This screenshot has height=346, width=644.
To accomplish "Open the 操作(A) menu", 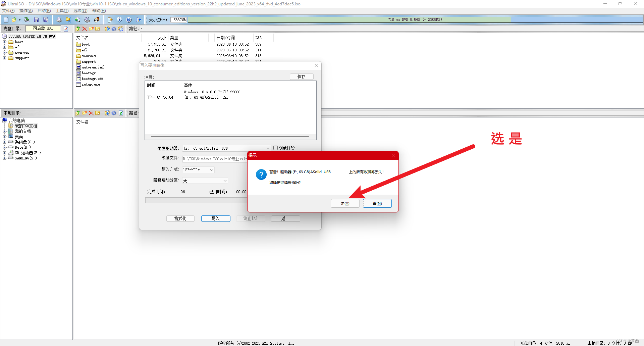I will click(x=26, y=11).
